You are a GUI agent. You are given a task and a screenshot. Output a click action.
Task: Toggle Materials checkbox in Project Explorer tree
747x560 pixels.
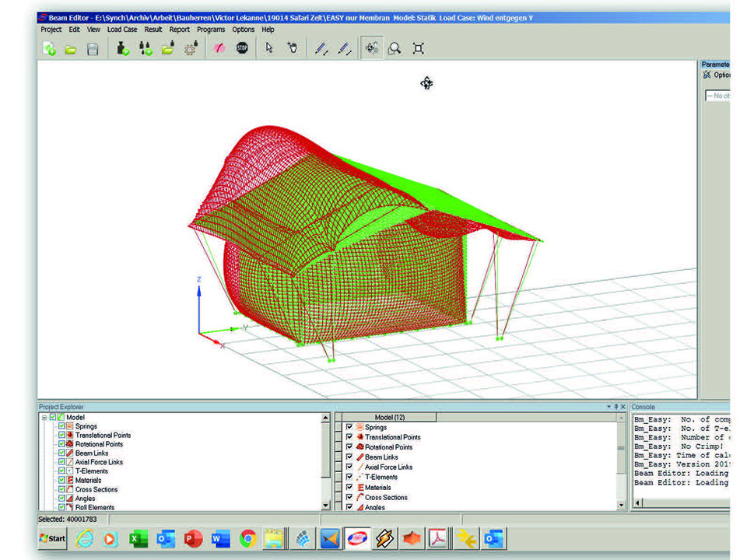tap(61, 480)
